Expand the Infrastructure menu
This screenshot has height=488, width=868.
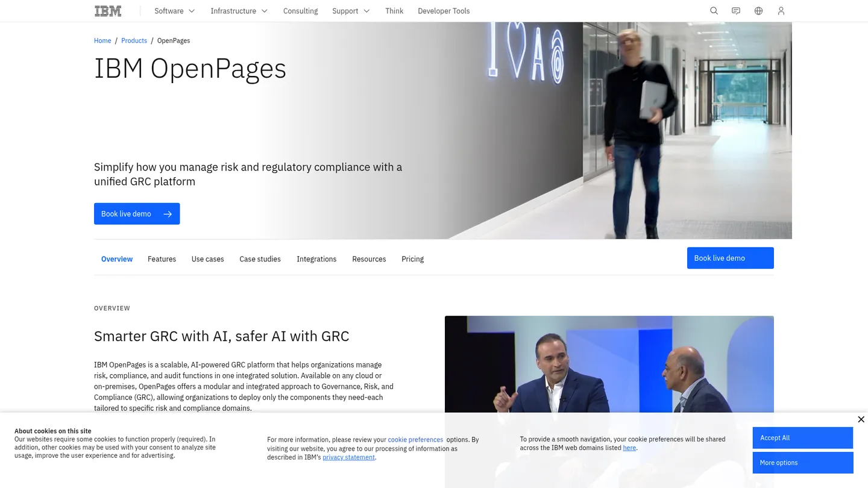click(x=239, y=11)
